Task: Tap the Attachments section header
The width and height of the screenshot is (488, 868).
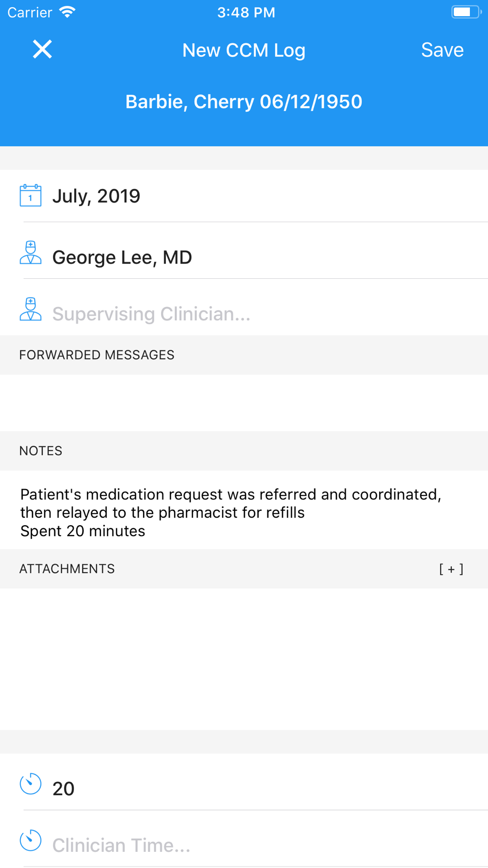Action: coord(67,569)
